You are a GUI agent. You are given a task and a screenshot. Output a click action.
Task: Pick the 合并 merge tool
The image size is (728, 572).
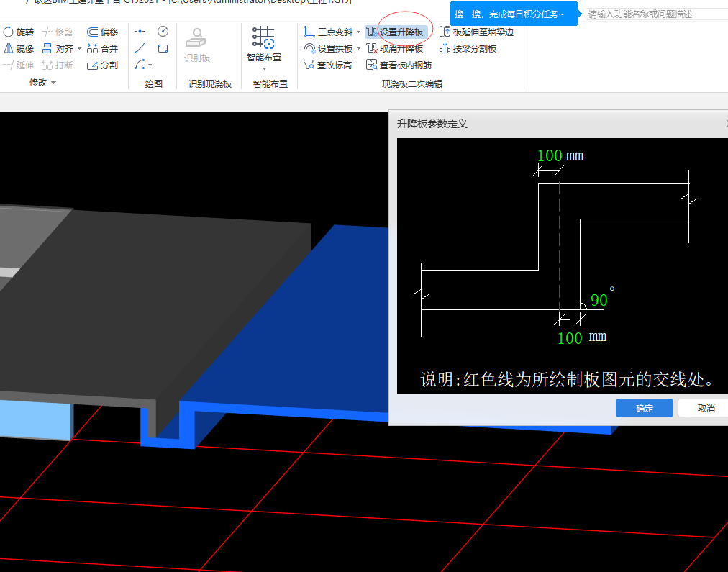103,48
